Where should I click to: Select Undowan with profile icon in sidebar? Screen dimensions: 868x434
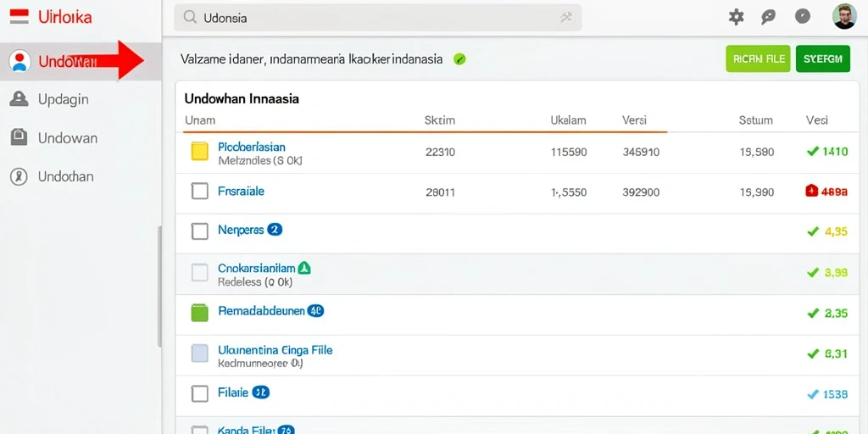pyautogui.click(x=81, y=61)
